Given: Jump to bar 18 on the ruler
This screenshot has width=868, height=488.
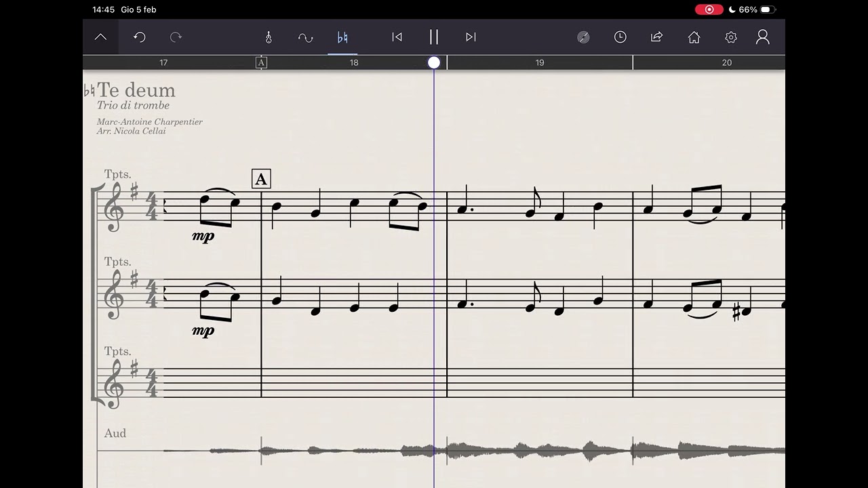Looking at the screenshot, I should tap(354, 62).
